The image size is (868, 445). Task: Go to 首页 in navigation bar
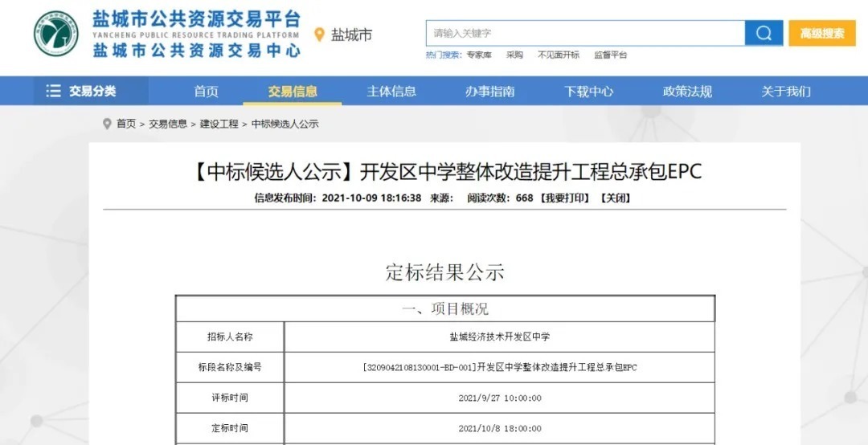(x=206, y=92)
